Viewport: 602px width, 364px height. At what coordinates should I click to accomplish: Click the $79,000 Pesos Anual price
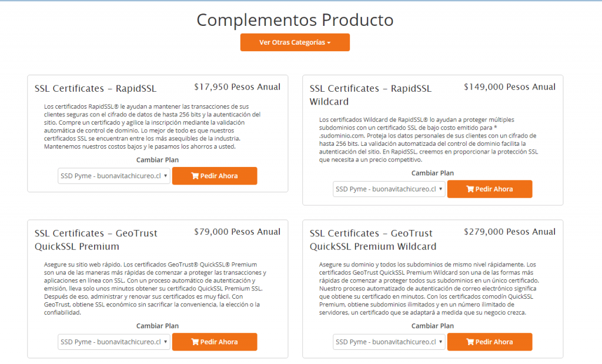pos(237,232)
